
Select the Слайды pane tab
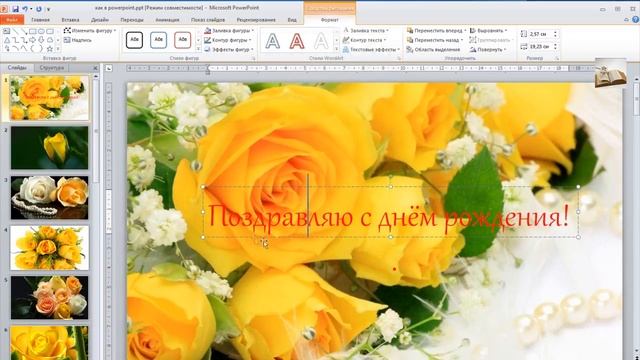coord(17,68)
